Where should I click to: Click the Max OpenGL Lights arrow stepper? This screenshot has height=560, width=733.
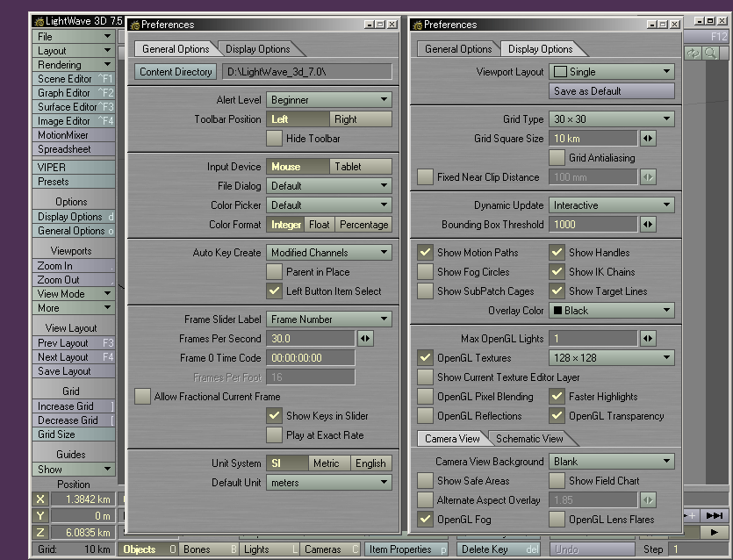point(648,339)
